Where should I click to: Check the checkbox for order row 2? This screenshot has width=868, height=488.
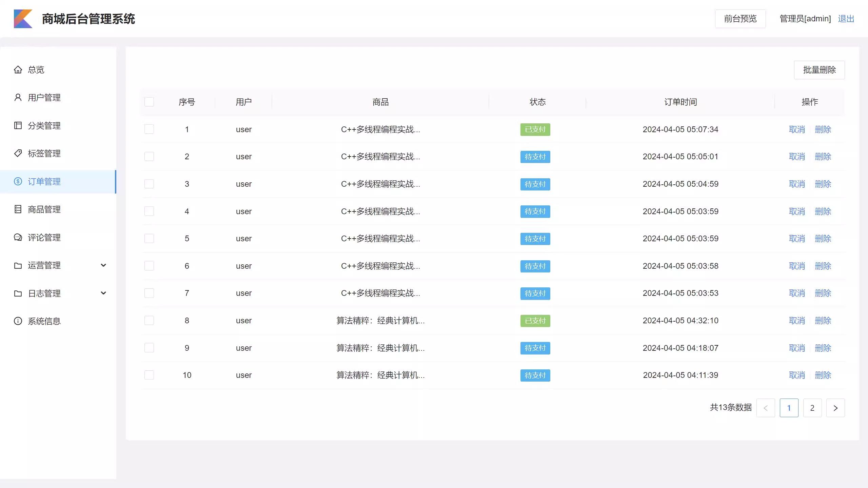[x=149, y=156]
